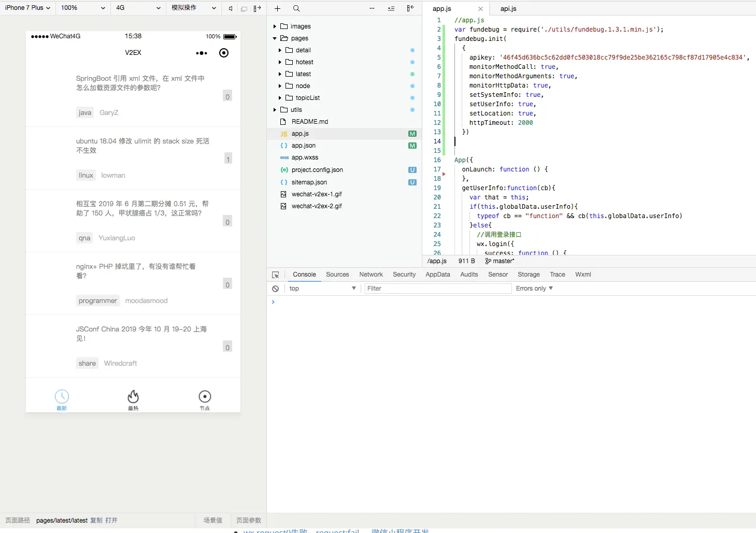
Task: Open the Console tab
Action: point(304,275)
